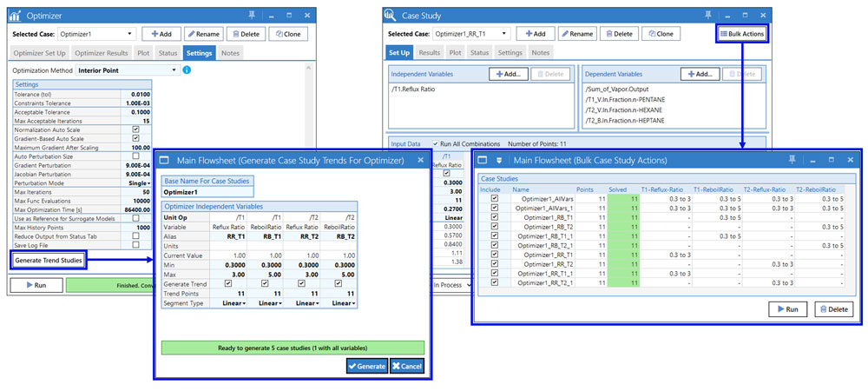
Task: Uncheck Generate Trend for RR_T1 column
Action: 228,283
